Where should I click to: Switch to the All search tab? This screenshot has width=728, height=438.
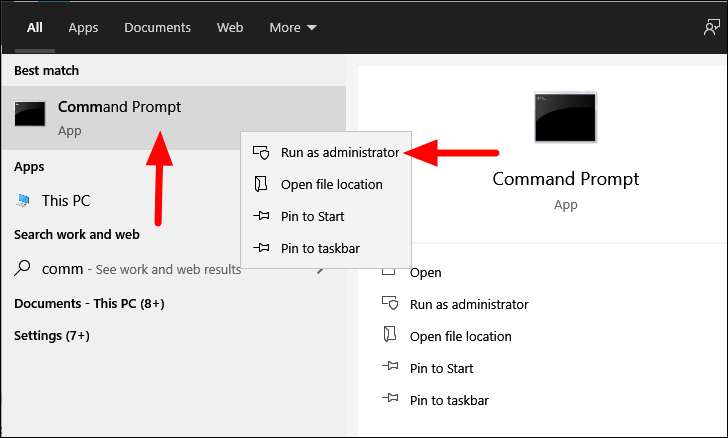point(35,28)
